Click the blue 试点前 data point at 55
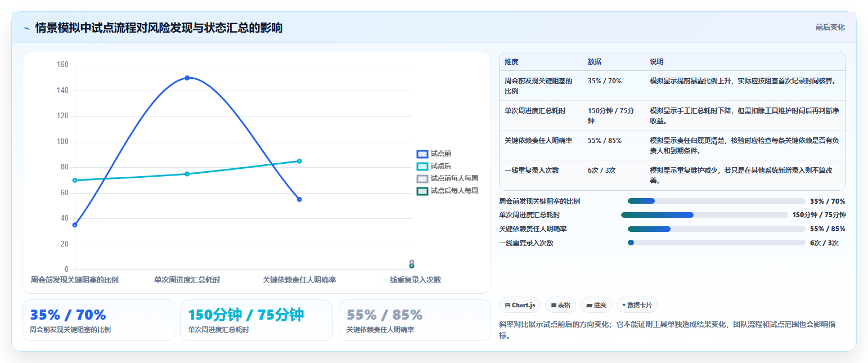This screenshot has height=363, width=868. (x=299, y=199)
